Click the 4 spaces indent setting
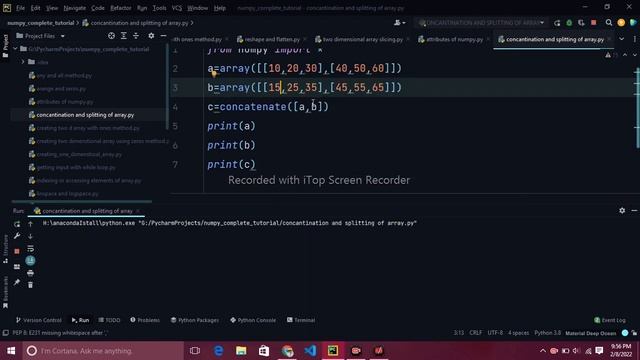640x360 pixels. pos(518,333)
